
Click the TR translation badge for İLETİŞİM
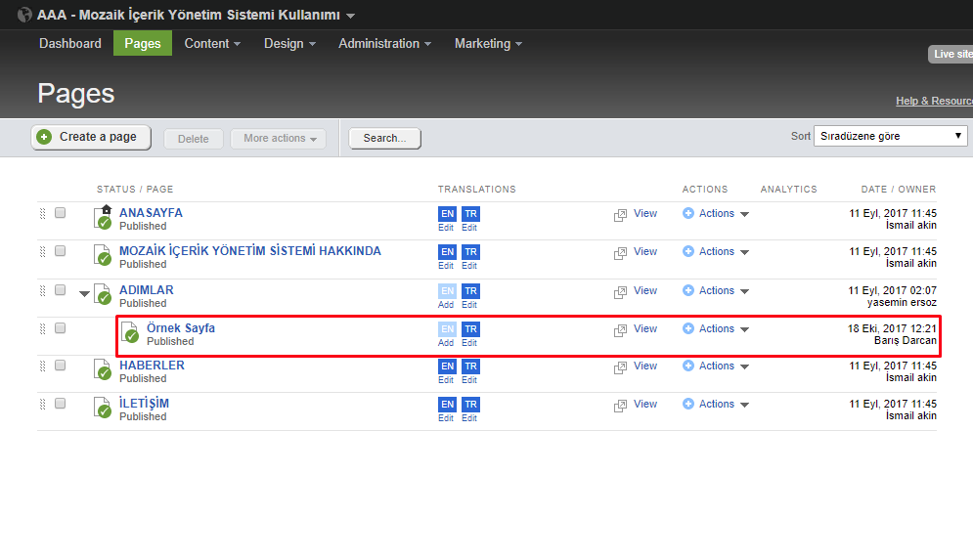pos(471,405)
